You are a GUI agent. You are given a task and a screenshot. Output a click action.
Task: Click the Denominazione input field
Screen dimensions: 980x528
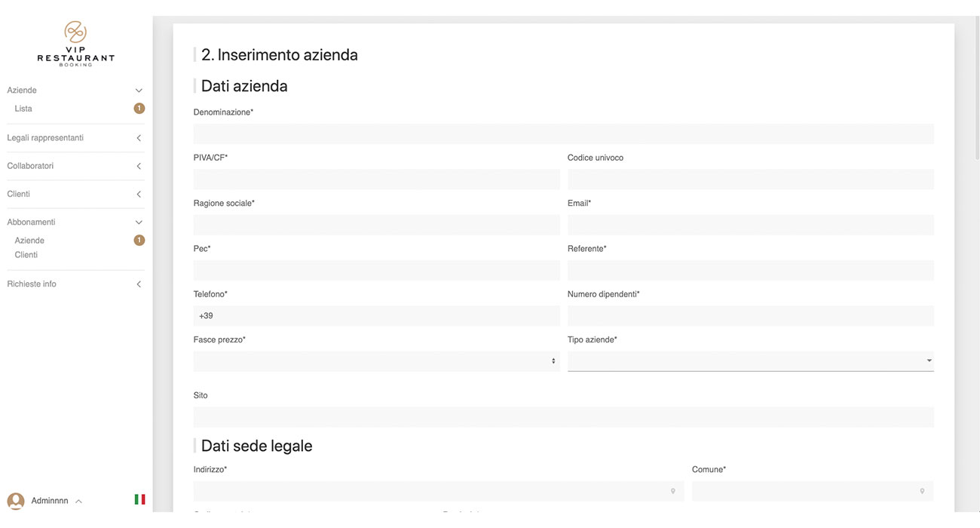click(x=563, y=134)
